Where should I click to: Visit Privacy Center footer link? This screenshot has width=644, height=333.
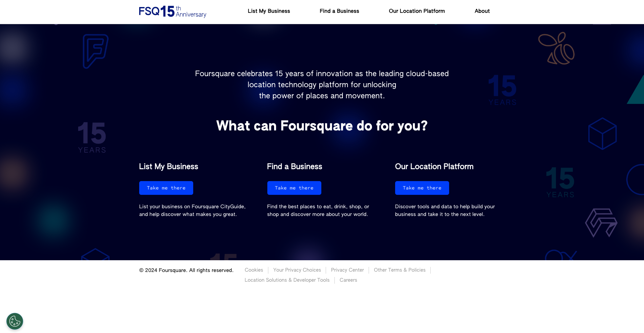347,270
